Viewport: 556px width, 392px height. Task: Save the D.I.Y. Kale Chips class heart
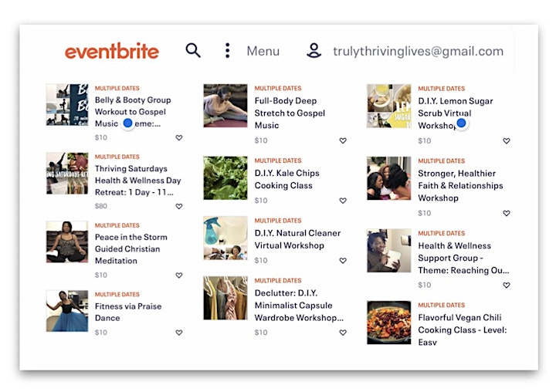pyautogui.click(x=343, y=201)
